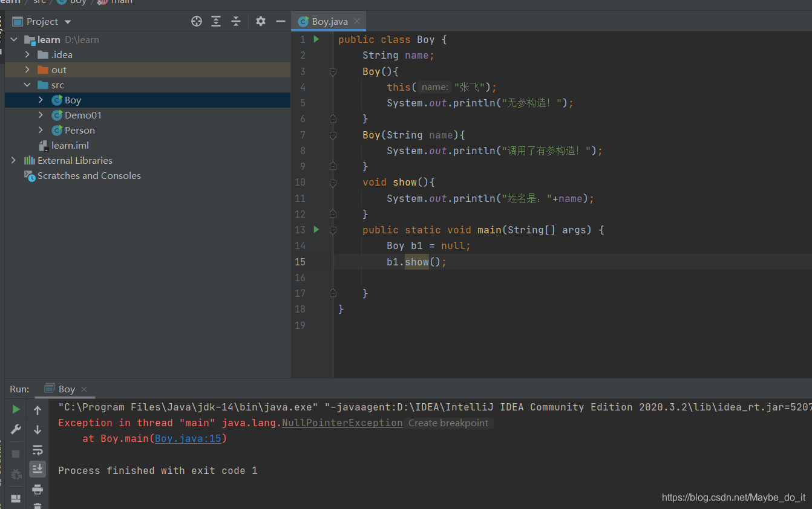Viewport: 812px width, 509px height.
Task: Toggle scroll to end of console
Action: [38, 468]
